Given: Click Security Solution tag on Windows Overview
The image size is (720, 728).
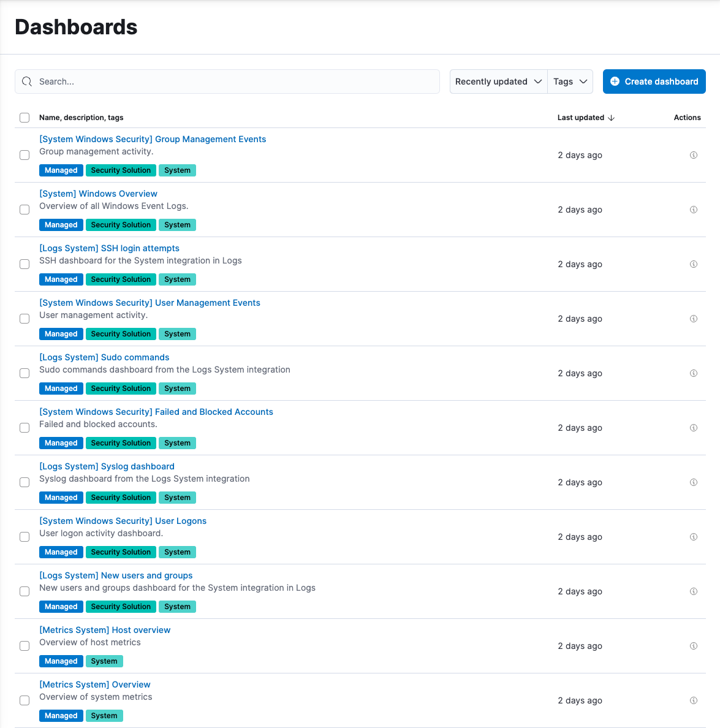Looking at the screenshot, I should pyautogui.click(x=121, y=225).
